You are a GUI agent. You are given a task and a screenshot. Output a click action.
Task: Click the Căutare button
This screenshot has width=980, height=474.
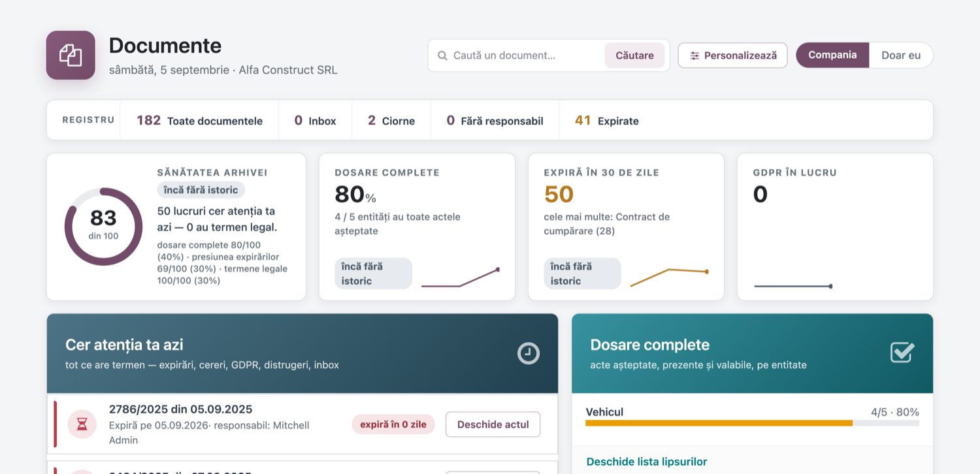634,55
